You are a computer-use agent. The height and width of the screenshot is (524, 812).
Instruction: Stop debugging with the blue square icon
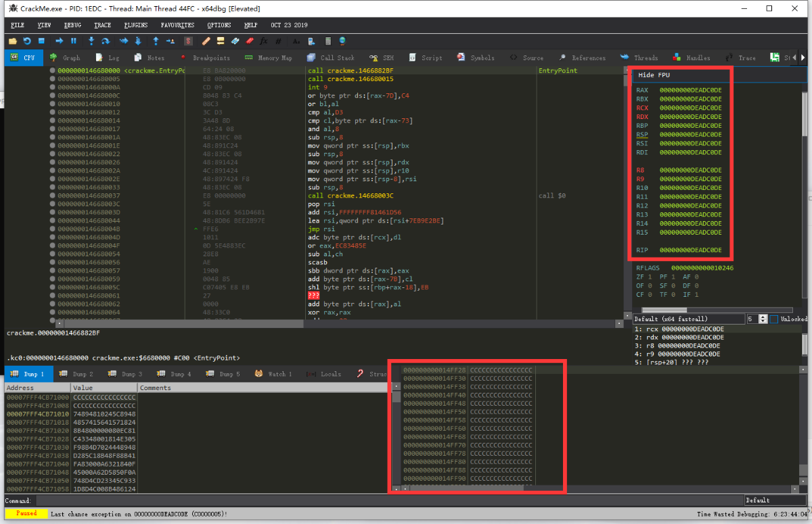41,41
